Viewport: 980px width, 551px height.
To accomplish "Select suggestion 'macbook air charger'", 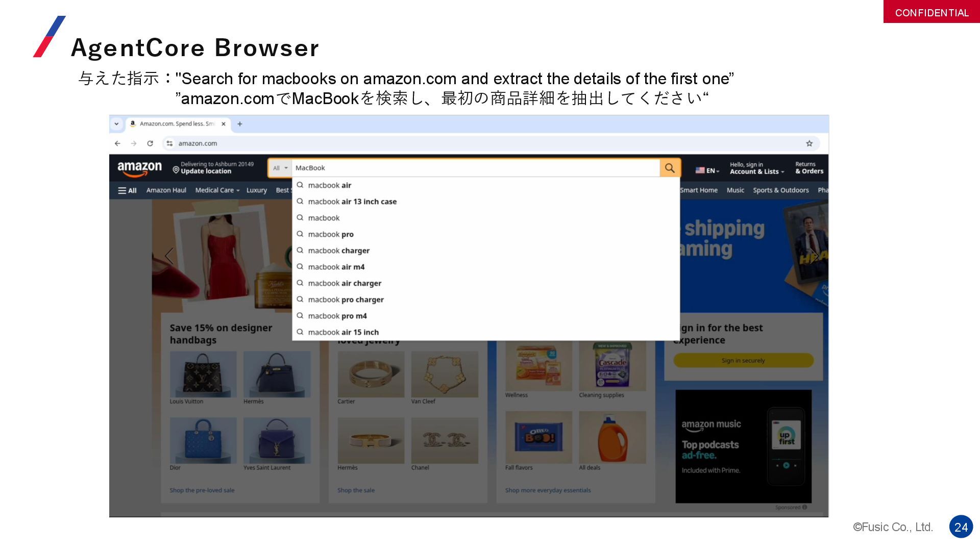I will (x=486, y=283).
